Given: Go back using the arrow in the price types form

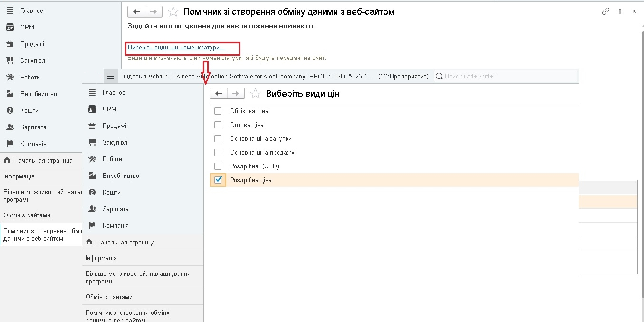Looking at the screenshot, I should tap(219, 94).
